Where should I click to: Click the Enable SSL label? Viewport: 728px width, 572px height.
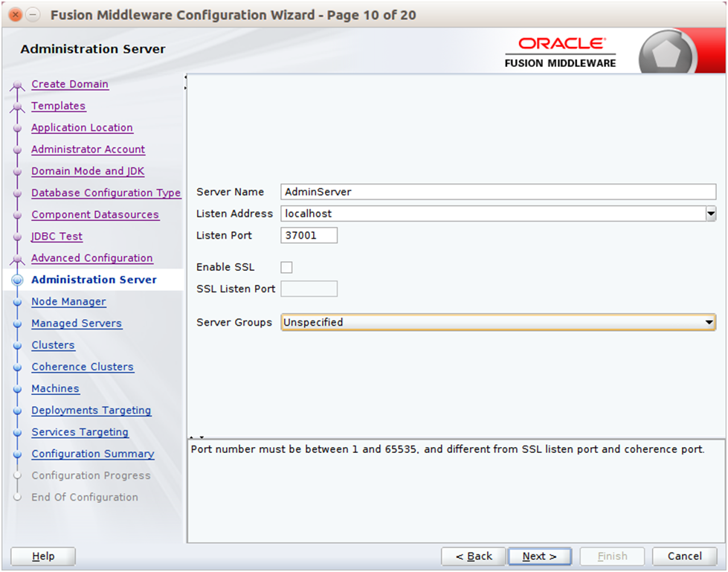tap(225, 268)
